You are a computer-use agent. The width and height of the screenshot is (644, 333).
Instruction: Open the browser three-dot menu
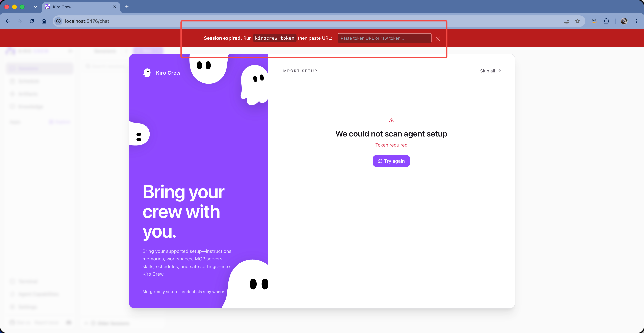tap(636, 21)
